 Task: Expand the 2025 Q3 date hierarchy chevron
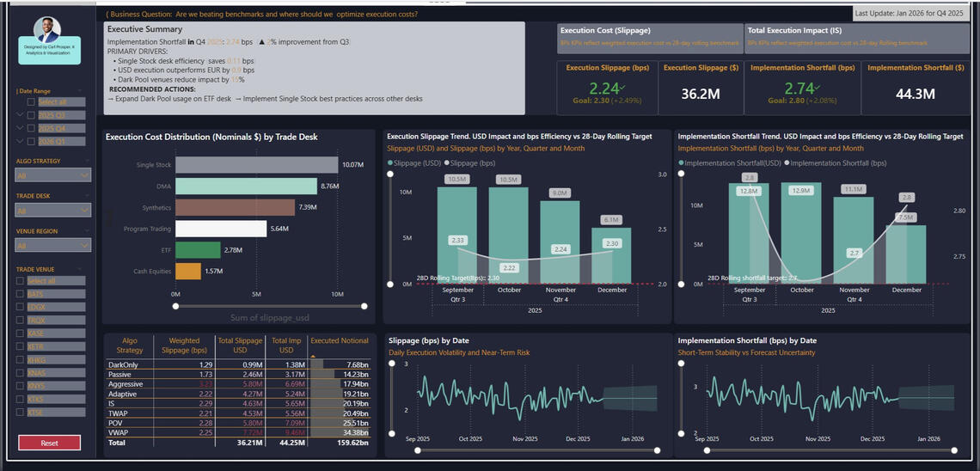coord(20,115)
